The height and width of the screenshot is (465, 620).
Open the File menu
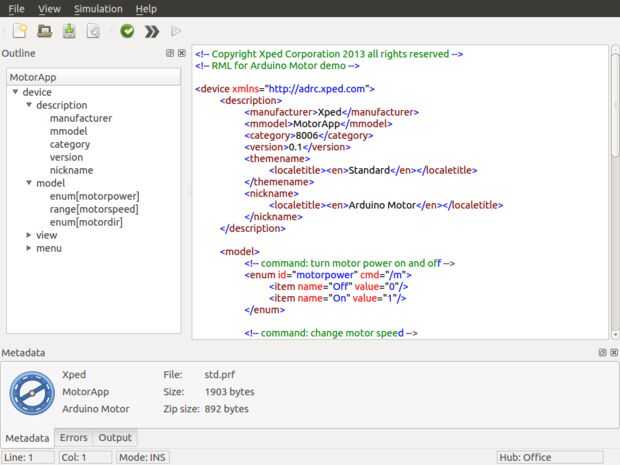[16, 9]
